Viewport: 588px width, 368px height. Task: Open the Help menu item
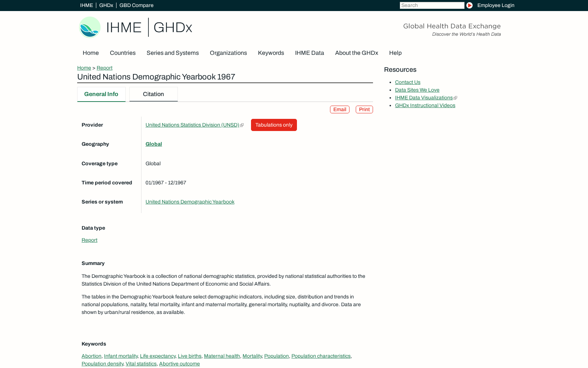pos(395,53)
